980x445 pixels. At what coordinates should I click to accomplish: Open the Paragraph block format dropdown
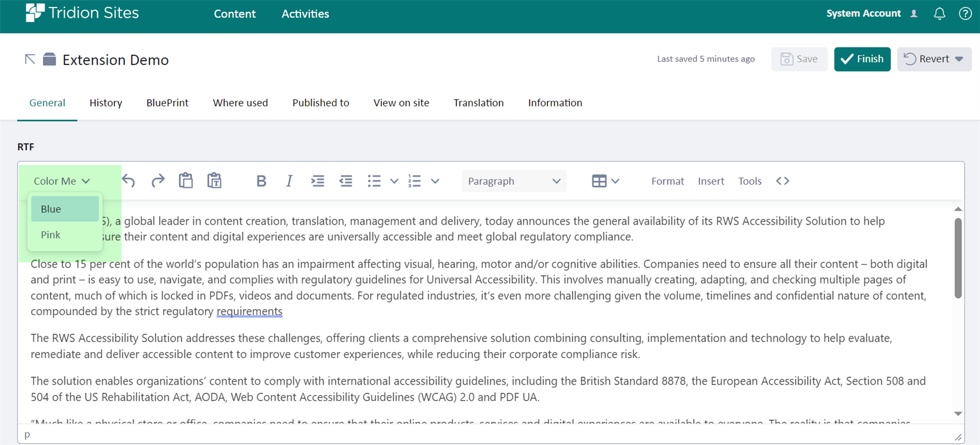pyautogui.click(x=514, y=181)
